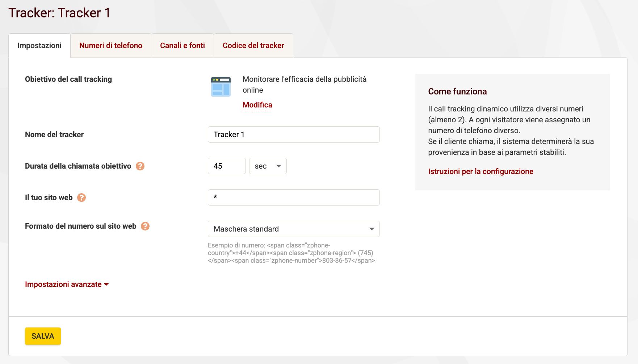Open the Canali e fonti tab
The image size is (638, 364).
182,46
